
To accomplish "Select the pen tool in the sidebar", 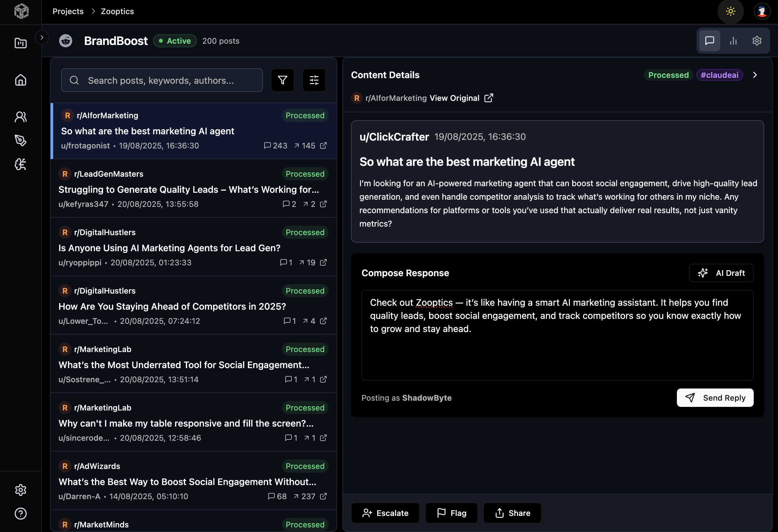I will 20,140.
